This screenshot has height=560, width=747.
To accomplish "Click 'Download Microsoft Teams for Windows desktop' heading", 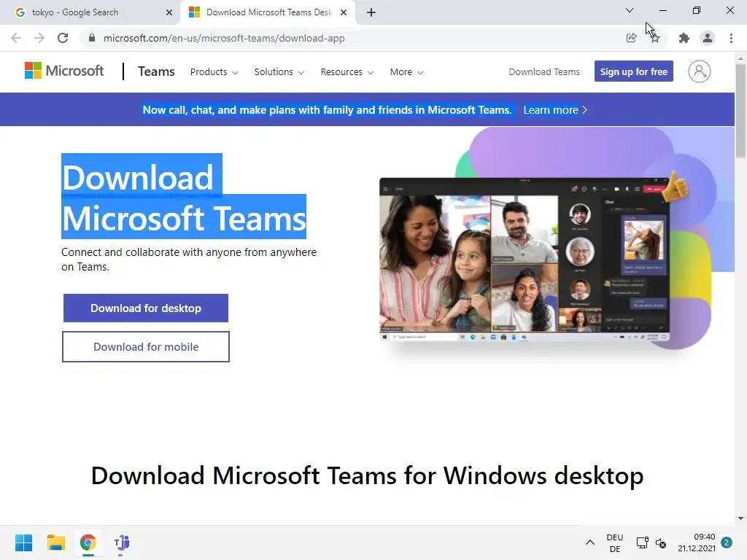I will pyautogui.click(x=368, y=475).
